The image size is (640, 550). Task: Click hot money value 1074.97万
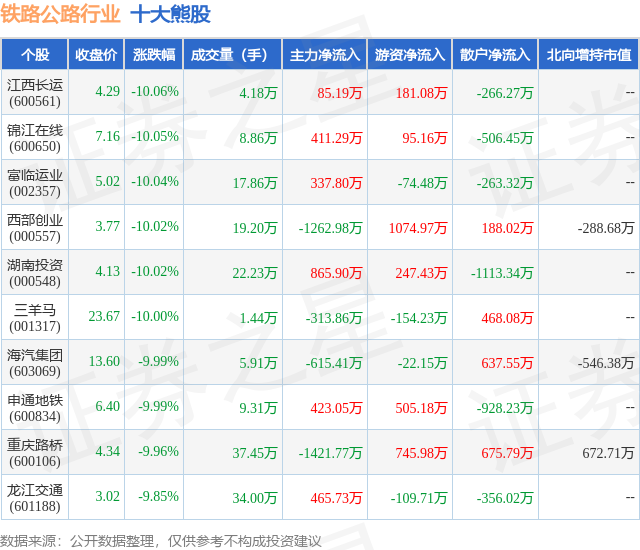(418, 228)
